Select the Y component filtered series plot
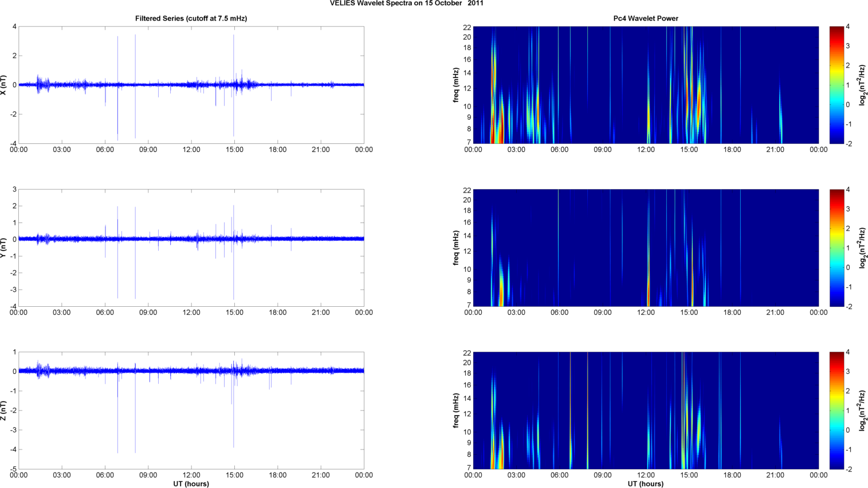Image resolution: width=868 pixels, height=488 pixels. 191,248
